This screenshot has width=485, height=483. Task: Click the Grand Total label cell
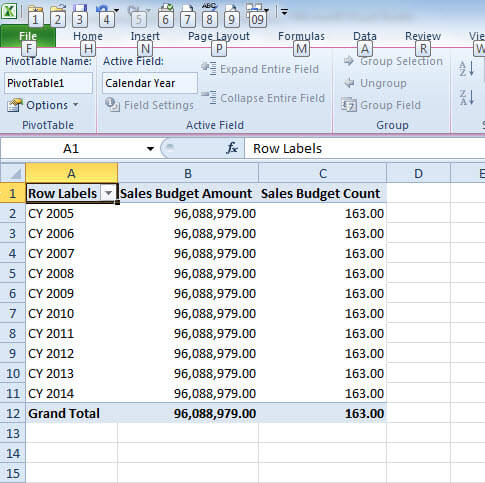[71, 413]
